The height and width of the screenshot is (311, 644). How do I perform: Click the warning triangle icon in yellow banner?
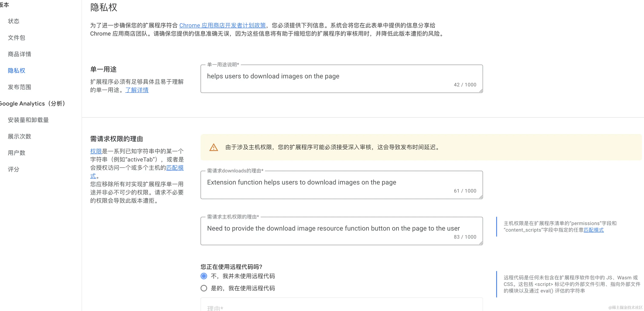tap(214, 147)
